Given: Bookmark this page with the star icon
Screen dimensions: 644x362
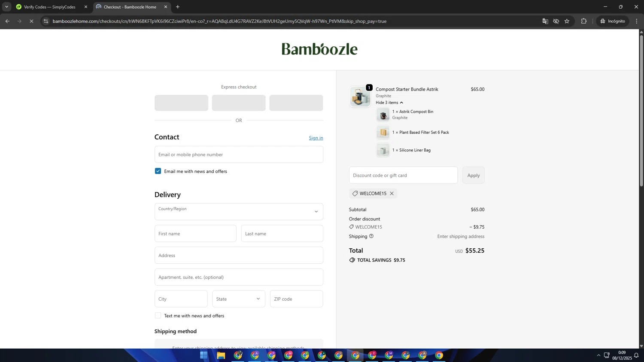Looking at the screenshot, I should 567,21.
